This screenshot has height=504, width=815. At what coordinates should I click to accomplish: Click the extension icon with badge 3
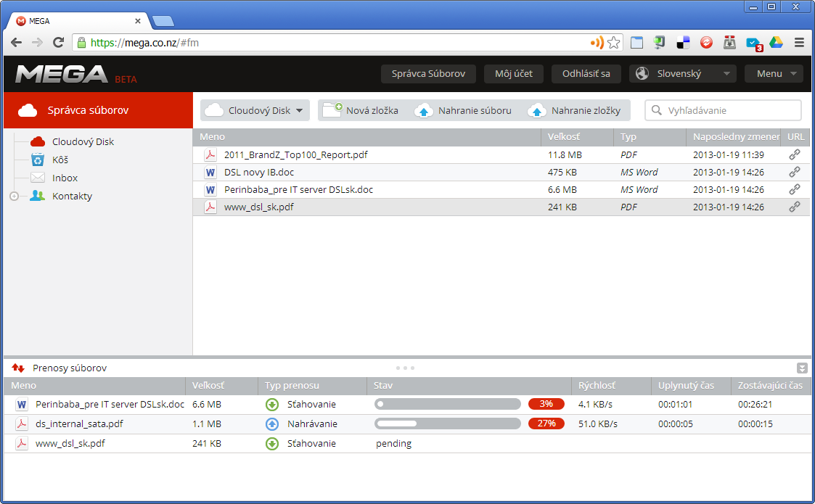[753, 44]
